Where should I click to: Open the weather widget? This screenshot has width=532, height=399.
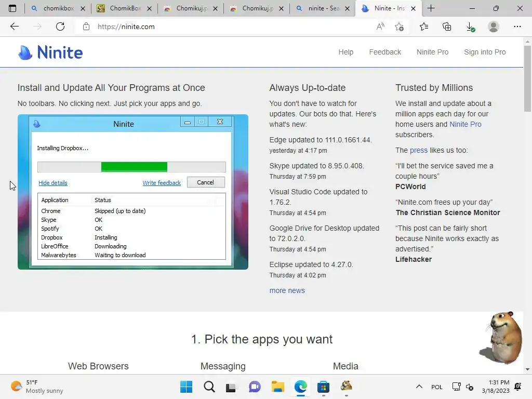pyautogui.click(x=37, y=387)
